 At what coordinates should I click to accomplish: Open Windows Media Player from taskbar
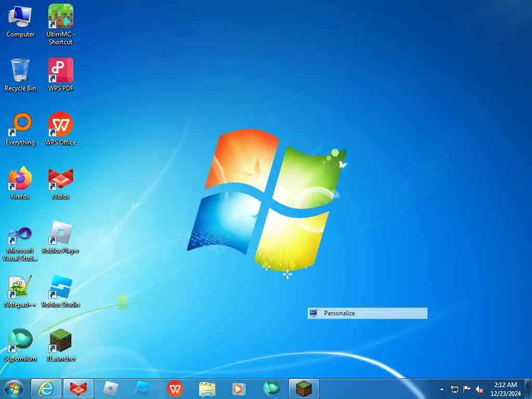pos(239,389)
